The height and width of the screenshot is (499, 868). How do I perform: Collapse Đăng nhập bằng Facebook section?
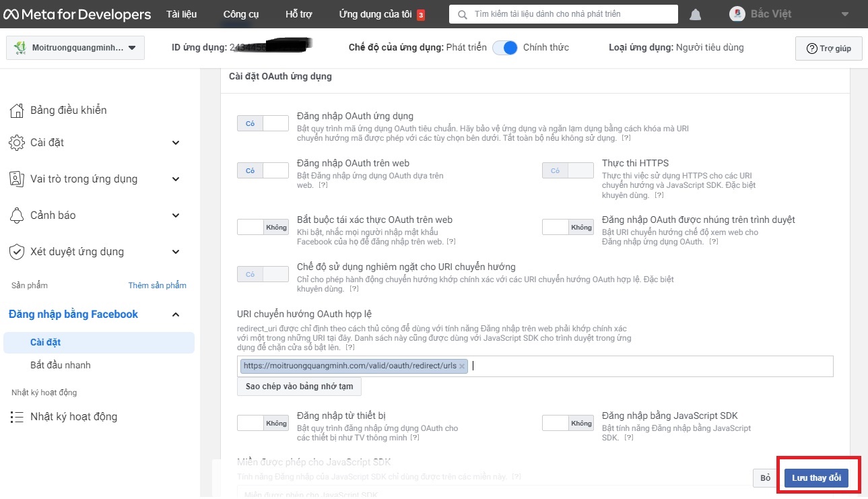point(176,314)
